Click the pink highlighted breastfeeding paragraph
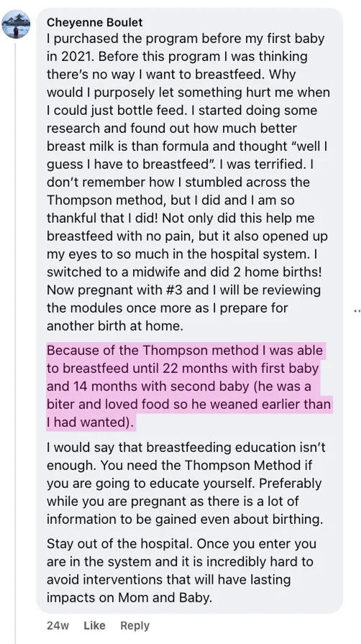The image size is (361, 644). [188, 387]
